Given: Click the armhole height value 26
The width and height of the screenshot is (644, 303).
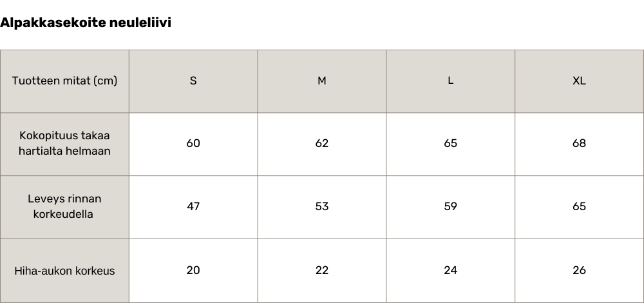Looking at the screenshot, I should click(x=580, y=270).
